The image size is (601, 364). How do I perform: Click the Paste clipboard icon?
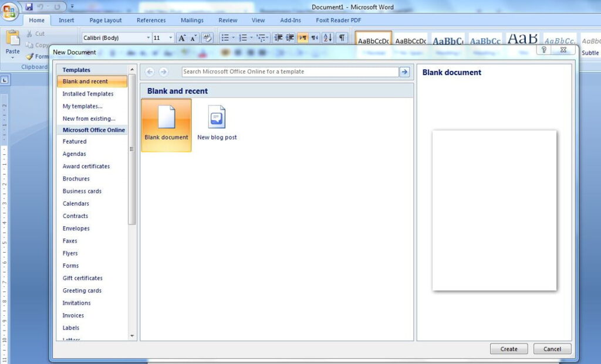coord(13,38)
